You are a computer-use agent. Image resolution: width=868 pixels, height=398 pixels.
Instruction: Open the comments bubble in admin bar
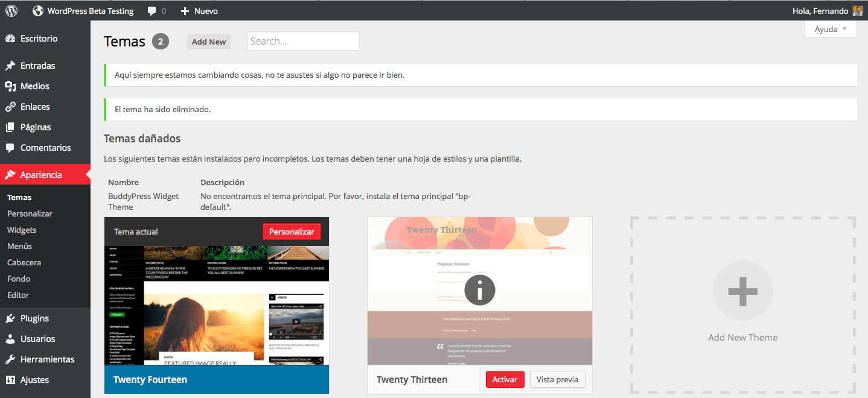click(x=152, y=11)
